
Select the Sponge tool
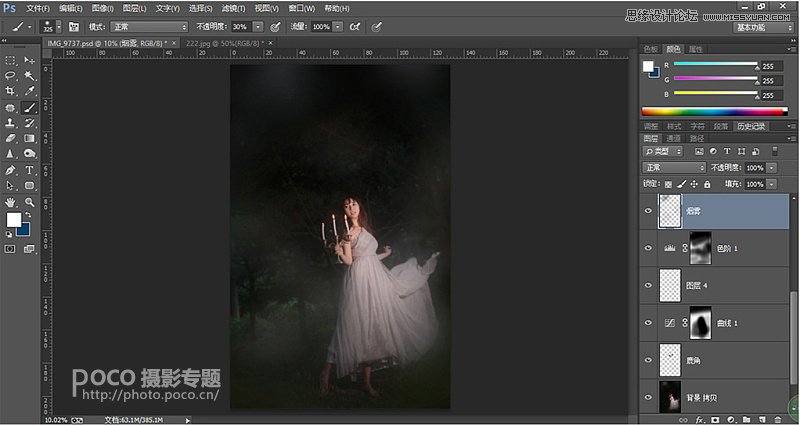click(x=30, y=154)
